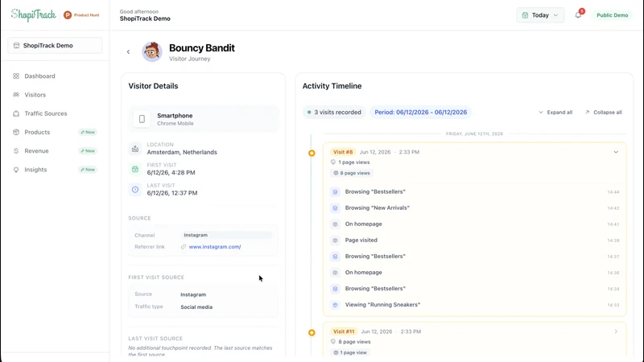This screenshot has height=362, width=644.
Task: Click the ShopiTrack logo
Action: [33, 14]
